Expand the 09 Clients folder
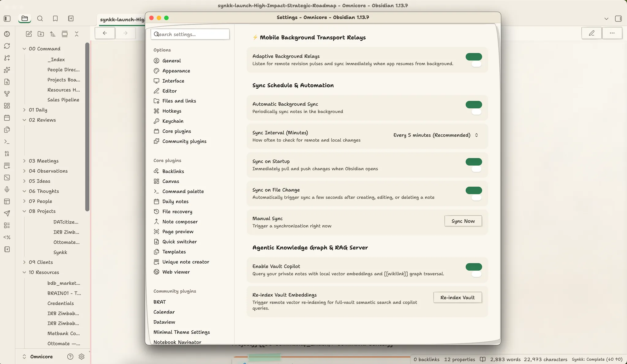627x364 pixels. click(24, 262)
